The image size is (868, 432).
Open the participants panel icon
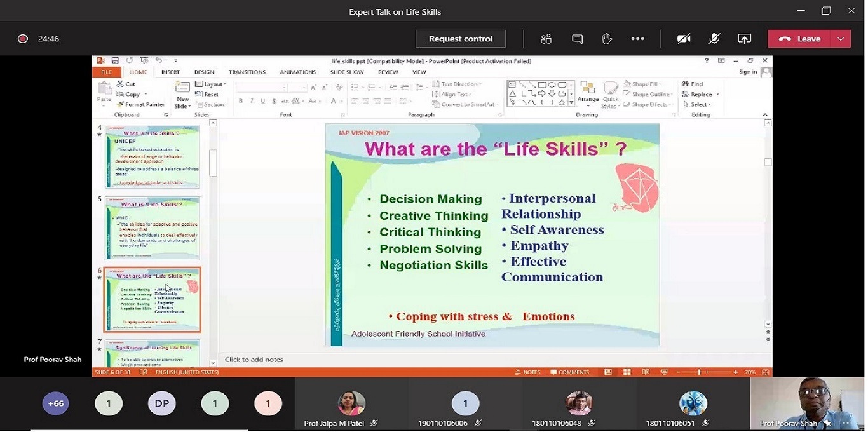click(x=546, y=39)
